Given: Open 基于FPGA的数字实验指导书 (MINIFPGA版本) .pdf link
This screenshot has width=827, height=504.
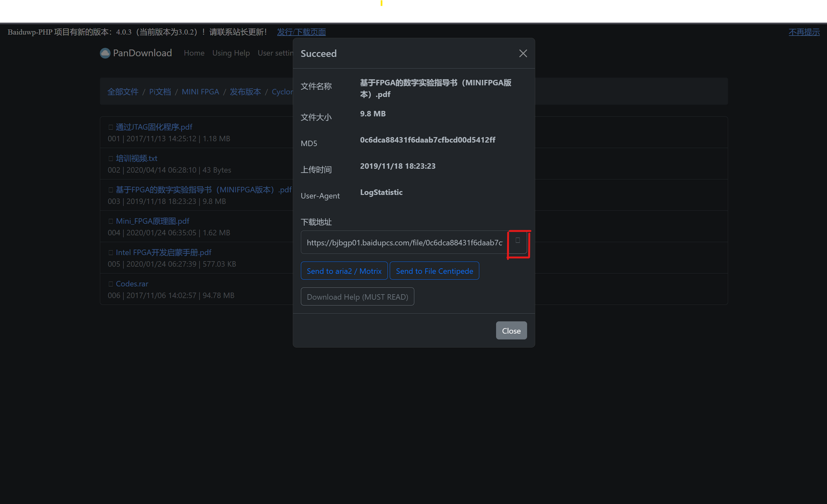Looking at the screenshot, I should (x=204, y=189).
